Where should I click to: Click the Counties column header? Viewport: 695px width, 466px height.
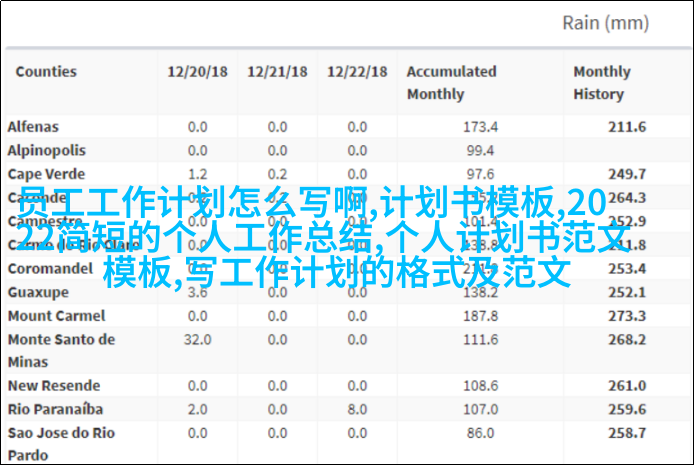pos(46,72)
